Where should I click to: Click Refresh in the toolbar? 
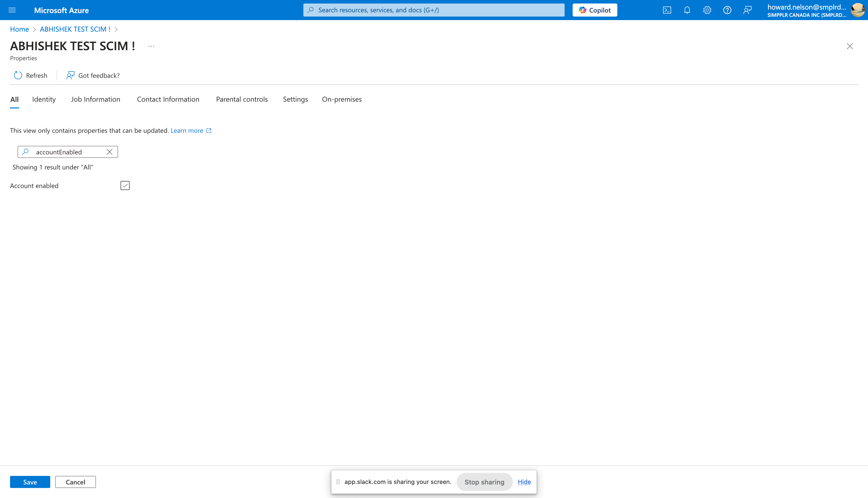(30, 75)
